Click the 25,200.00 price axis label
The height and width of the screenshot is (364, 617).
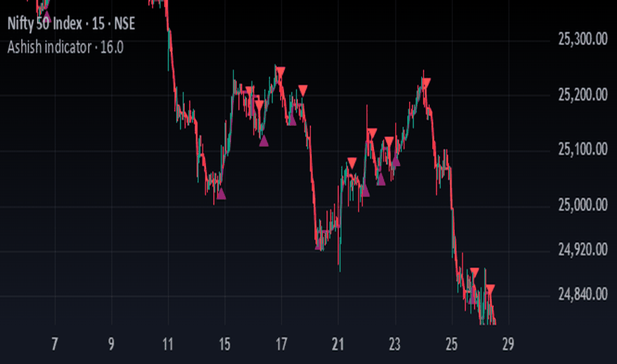click(583, 95)
